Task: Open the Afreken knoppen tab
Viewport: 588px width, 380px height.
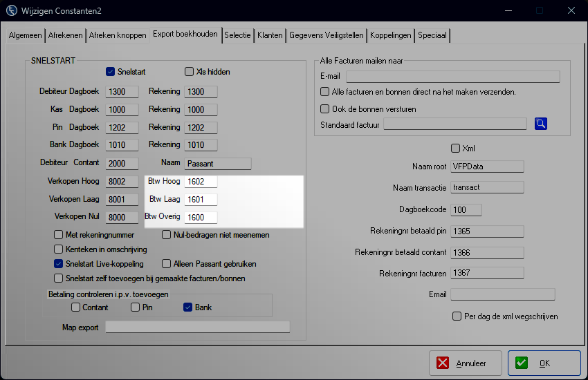Action: coord(118,35)
